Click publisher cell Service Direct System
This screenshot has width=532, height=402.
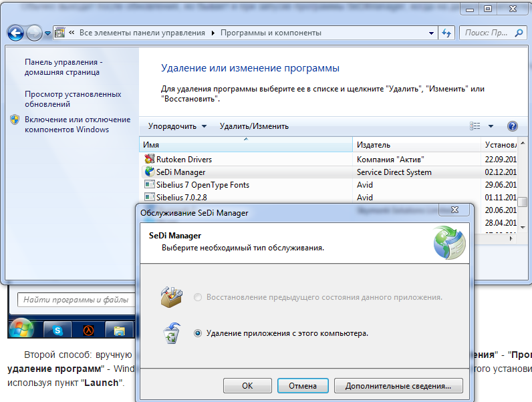pyautogui.click(x=394, y=172)
